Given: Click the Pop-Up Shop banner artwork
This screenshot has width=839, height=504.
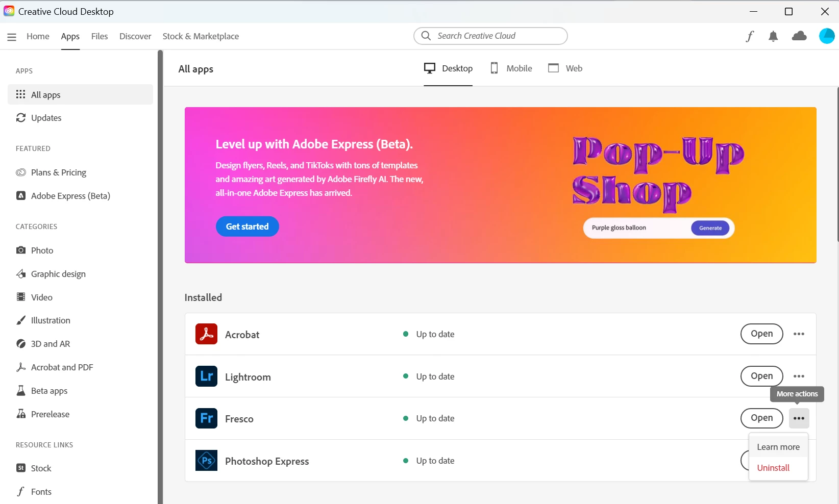Looking at the screenshot, I should coord(658,175).
